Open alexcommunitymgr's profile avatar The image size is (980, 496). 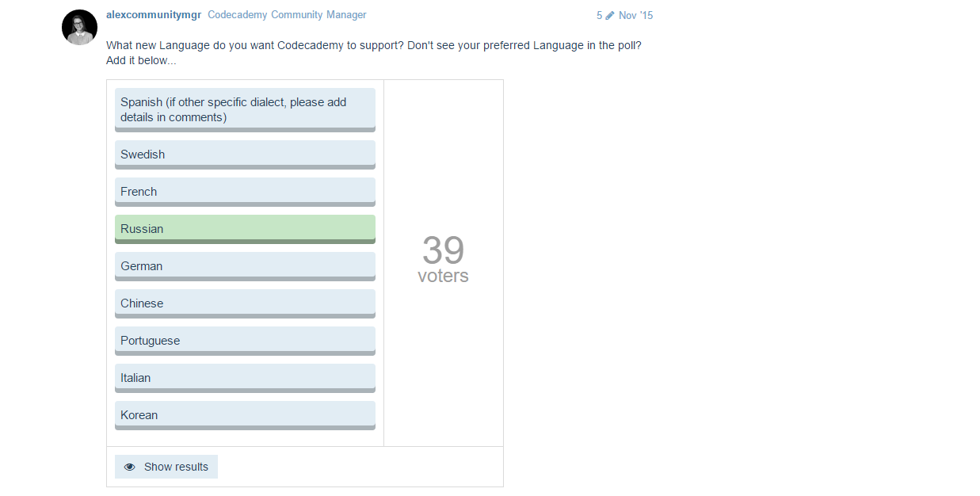click(79, 28)
